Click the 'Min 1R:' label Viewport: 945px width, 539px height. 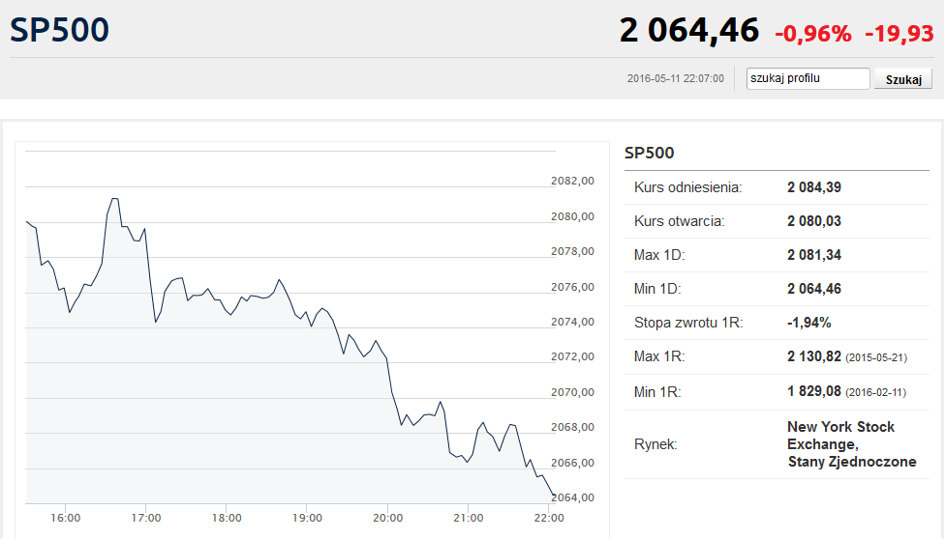click(x=658, y=392)
